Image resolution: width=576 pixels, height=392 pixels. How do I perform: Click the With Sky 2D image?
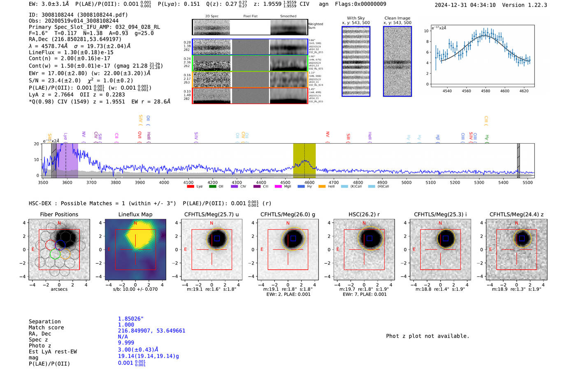(x=356, y=61)
